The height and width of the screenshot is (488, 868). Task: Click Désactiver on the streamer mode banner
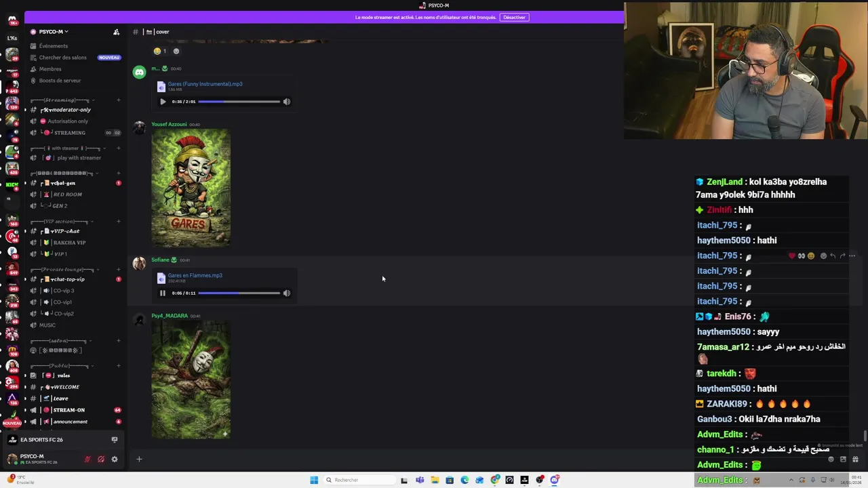pos(514,17)
